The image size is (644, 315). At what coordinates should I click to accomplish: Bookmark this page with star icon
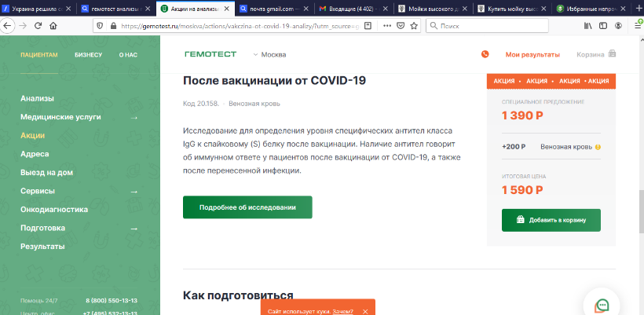tap(414, 25)
